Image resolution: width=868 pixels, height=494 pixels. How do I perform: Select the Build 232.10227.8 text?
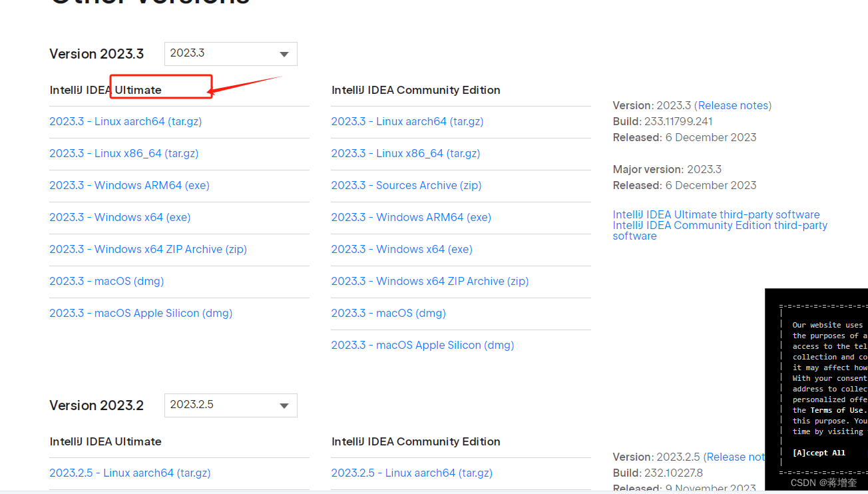[658, 473]
